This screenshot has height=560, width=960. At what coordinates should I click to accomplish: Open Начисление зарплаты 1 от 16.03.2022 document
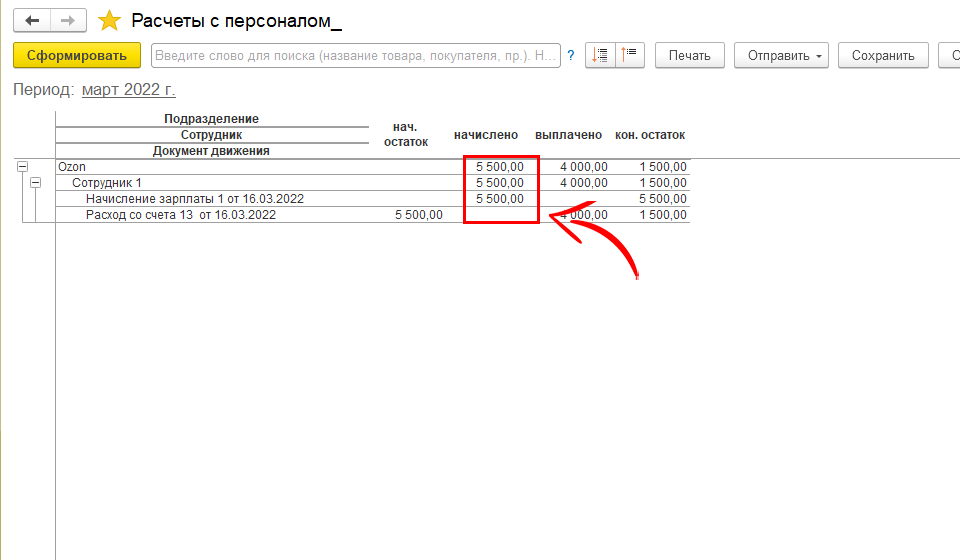click(194, 199)
